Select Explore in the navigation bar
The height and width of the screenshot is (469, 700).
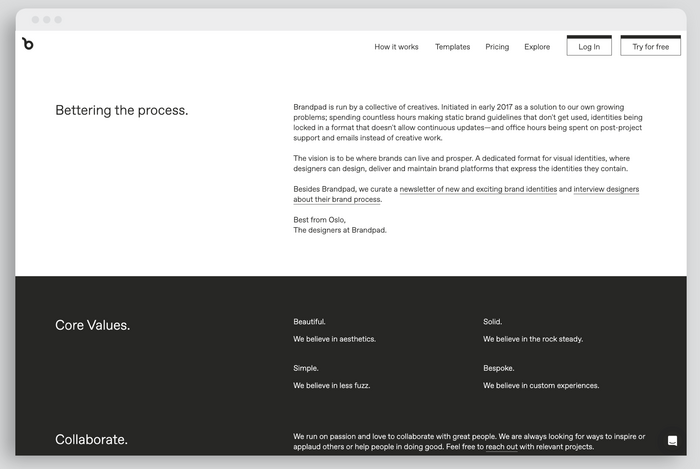point(537,47)
